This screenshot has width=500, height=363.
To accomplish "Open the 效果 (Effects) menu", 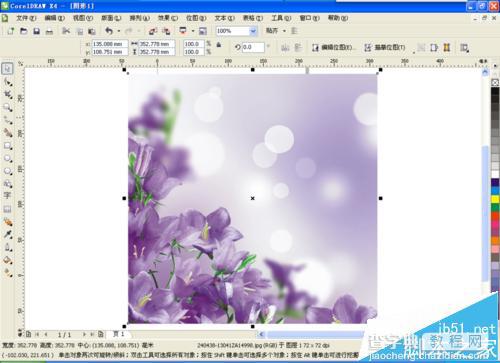I will 168,18.
